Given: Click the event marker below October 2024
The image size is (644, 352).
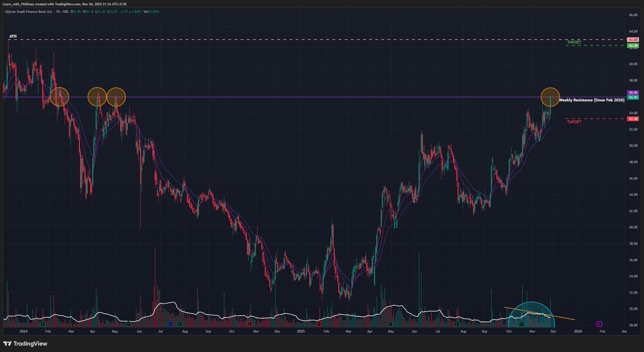Looking at the screenshot, I should pos(249,325).
